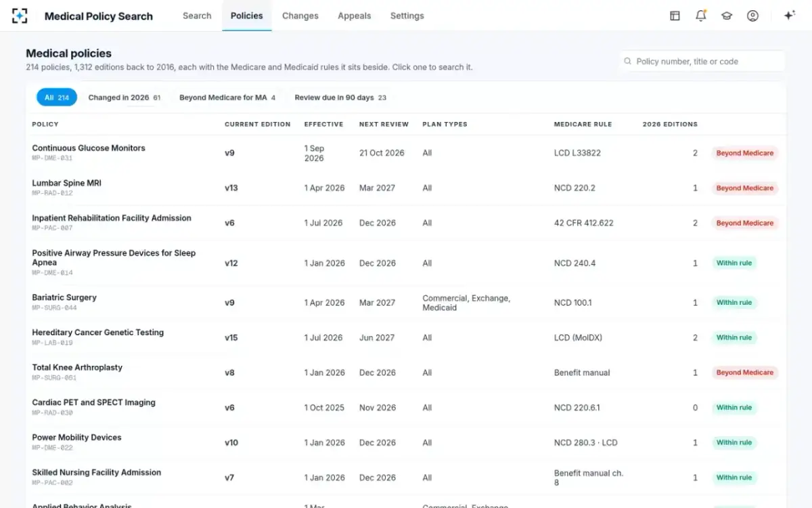This screenshot has height=508, width=812.
Task: Click Within rule badge for Positive Airway Pressure
Action: point(734,263)
